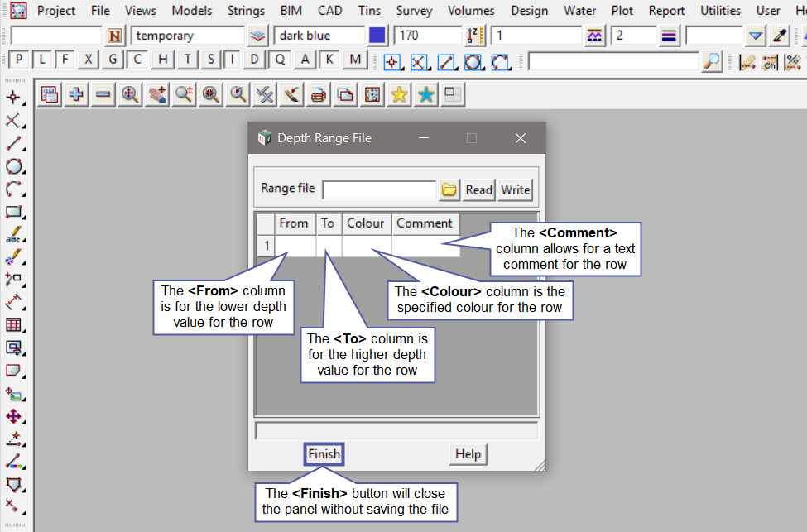Click the blue plus add-model-to-view icon
807x532 pixels.
76,94
